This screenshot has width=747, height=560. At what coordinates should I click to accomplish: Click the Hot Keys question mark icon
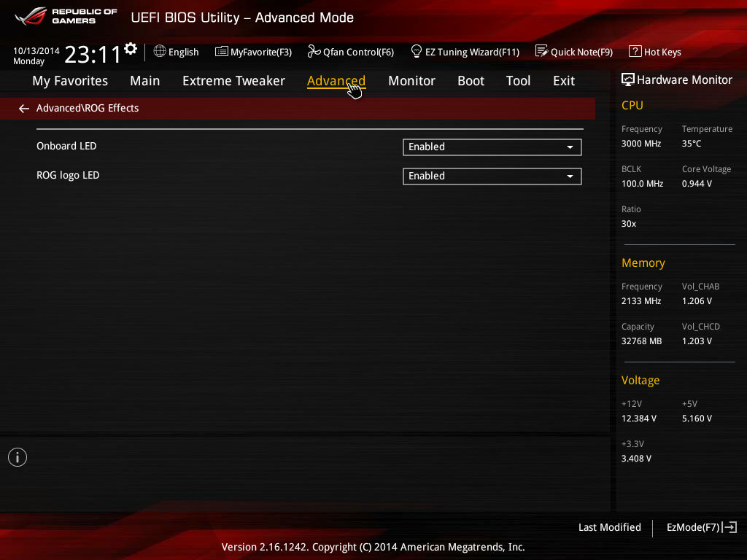635,51
